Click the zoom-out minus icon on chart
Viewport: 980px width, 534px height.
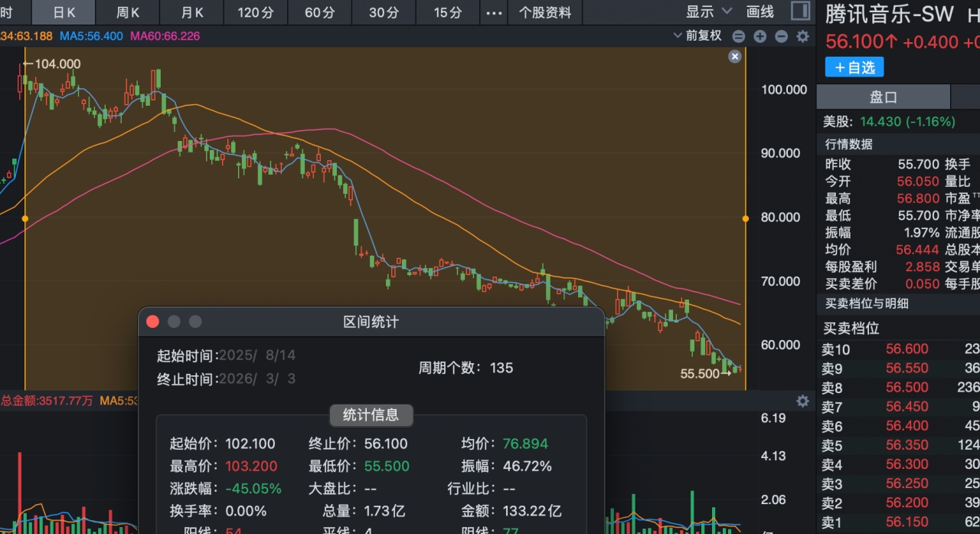[781, 36]
